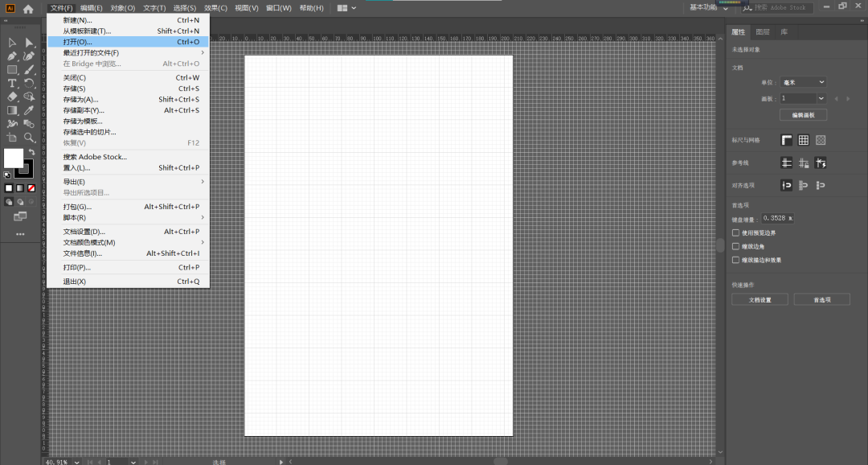Image resolution: width=868 pixels, height=465 pixels.
Task: Open the 编辑(E) menu
Action: click(91, 8)
